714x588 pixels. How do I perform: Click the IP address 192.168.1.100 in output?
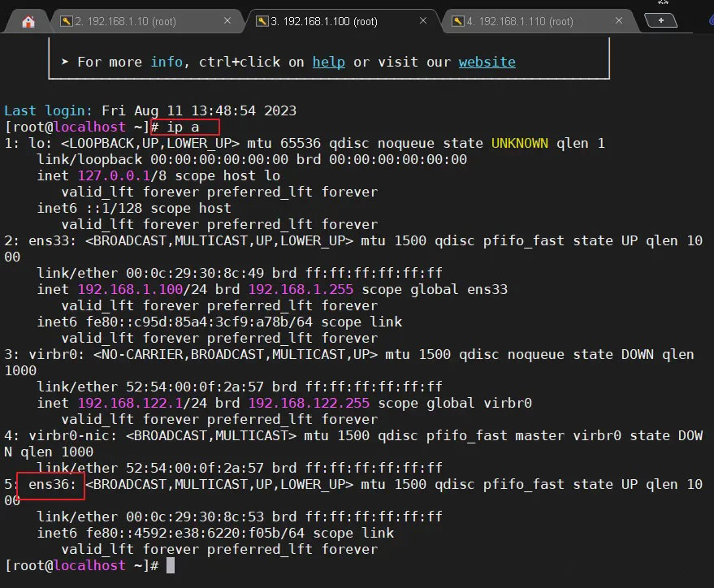130,289
